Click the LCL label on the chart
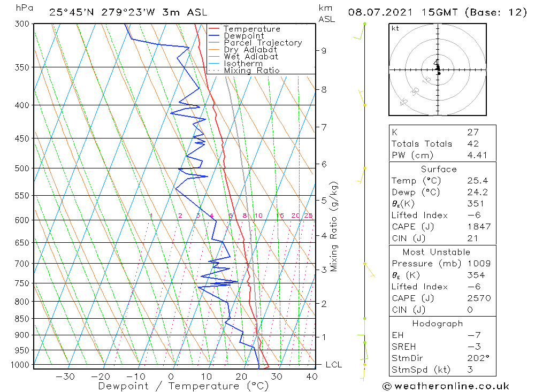 334,365
